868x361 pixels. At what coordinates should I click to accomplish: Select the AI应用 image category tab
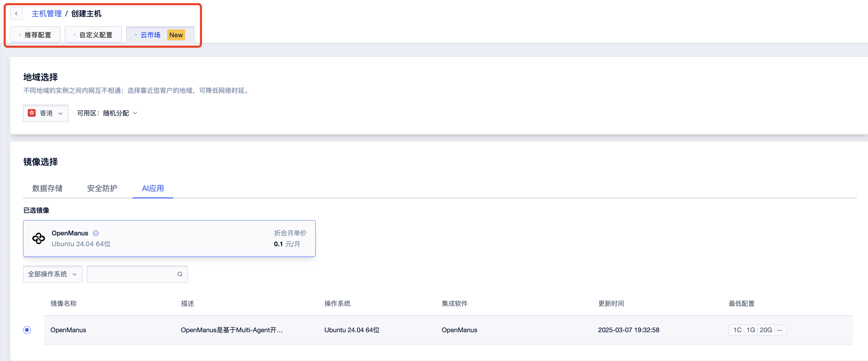tap(153, 188)
